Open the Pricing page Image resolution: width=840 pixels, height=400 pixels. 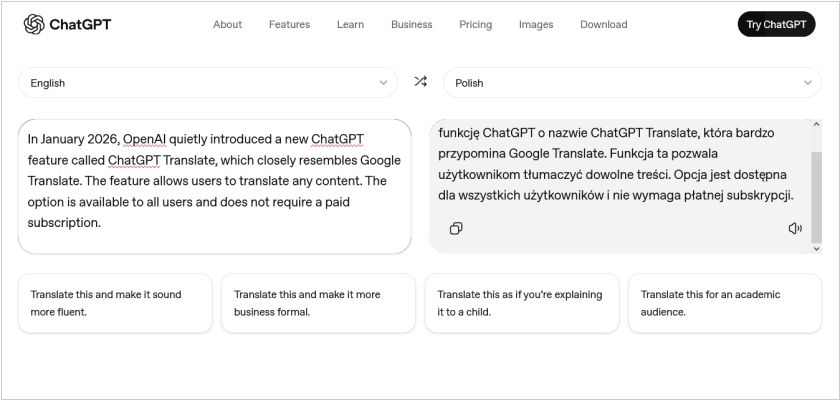[x=475, y=24]
